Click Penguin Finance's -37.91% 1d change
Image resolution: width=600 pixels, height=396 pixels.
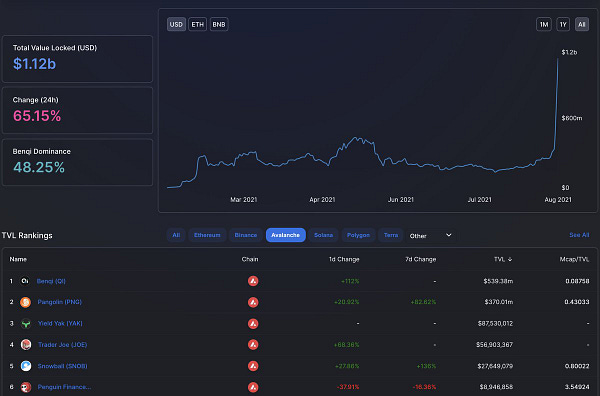coord(348,387)
